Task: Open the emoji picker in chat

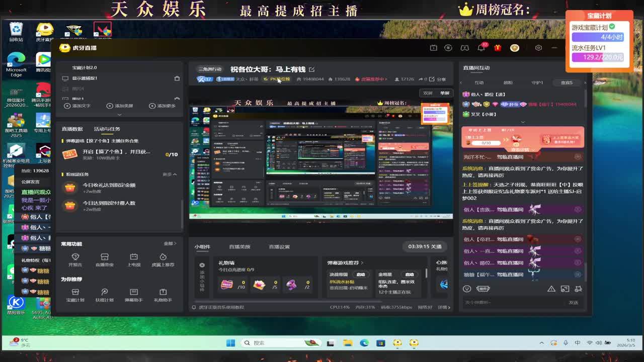Action: [x=467, y=289]
